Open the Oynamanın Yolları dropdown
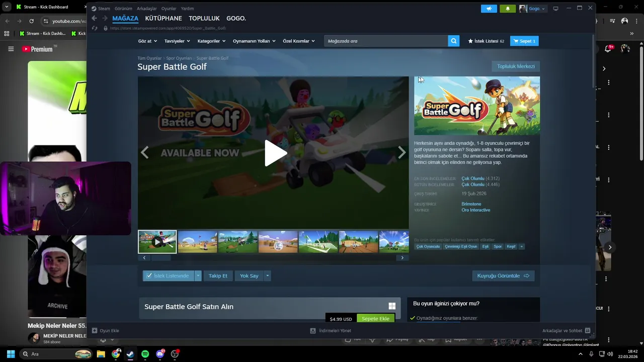The image size is (644, 362). tap(254, 41)
